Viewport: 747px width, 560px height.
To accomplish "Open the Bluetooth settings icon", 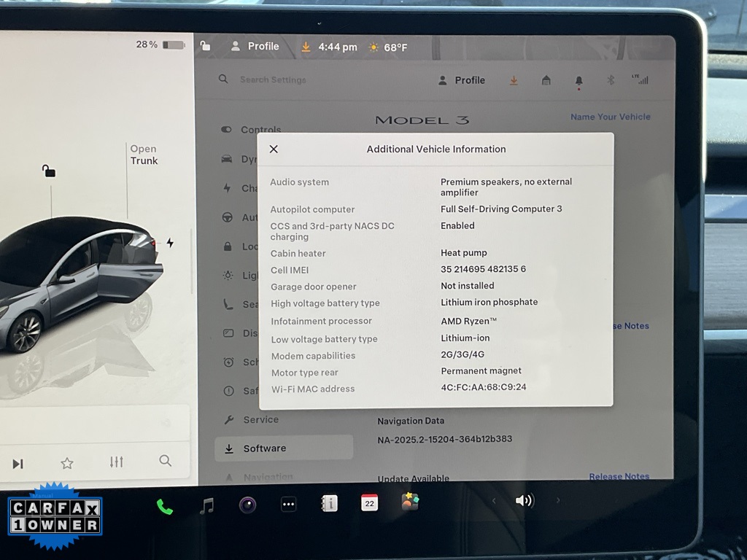I will point(611,79).
